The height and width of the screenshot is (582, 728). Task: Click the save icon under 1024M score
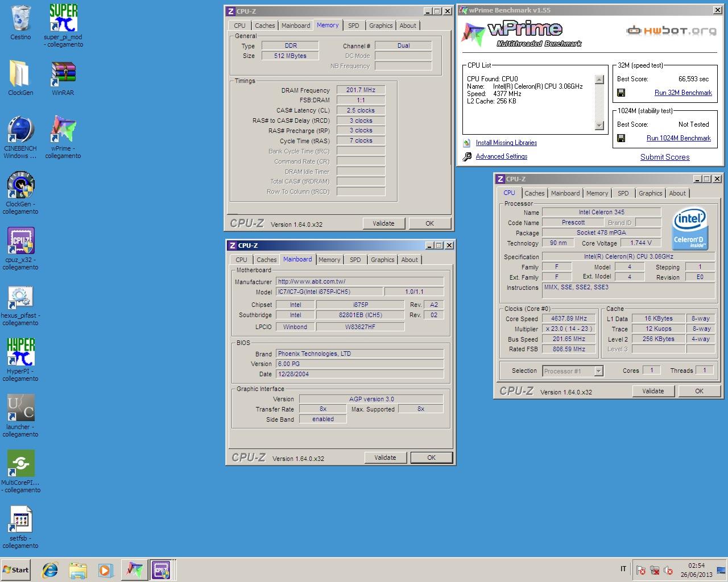pos(621,138)
